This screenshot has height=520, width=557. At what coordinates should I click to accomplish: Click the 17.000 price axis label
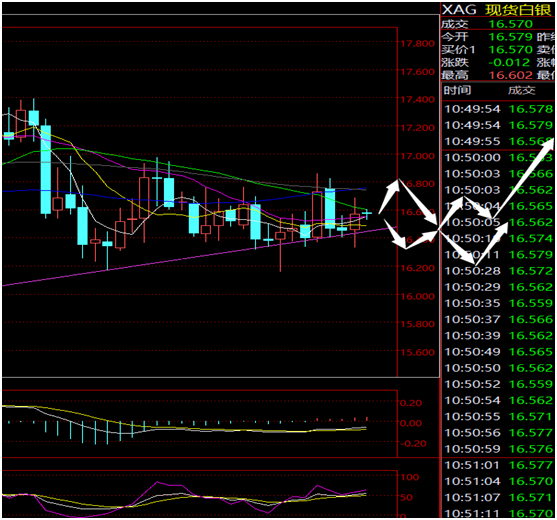tap(418, 156)
